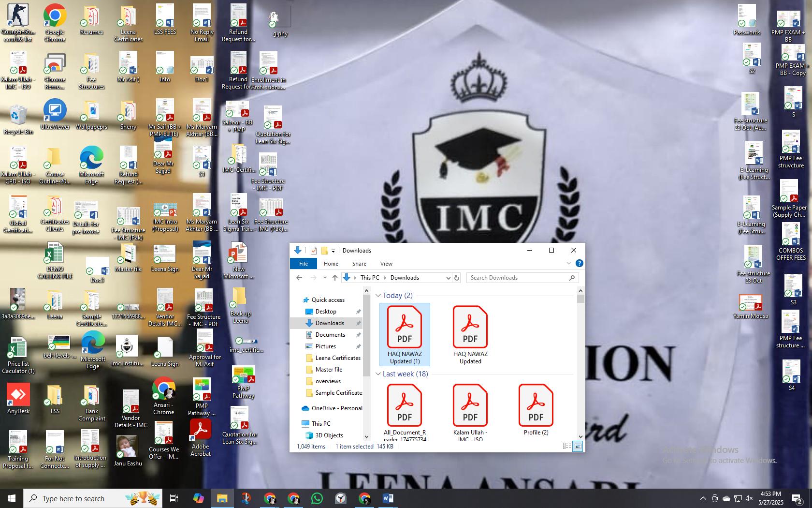This screenshot has width=812, height=508.
Task: Go up one level with the up arrow
Action: pos(335,278)
